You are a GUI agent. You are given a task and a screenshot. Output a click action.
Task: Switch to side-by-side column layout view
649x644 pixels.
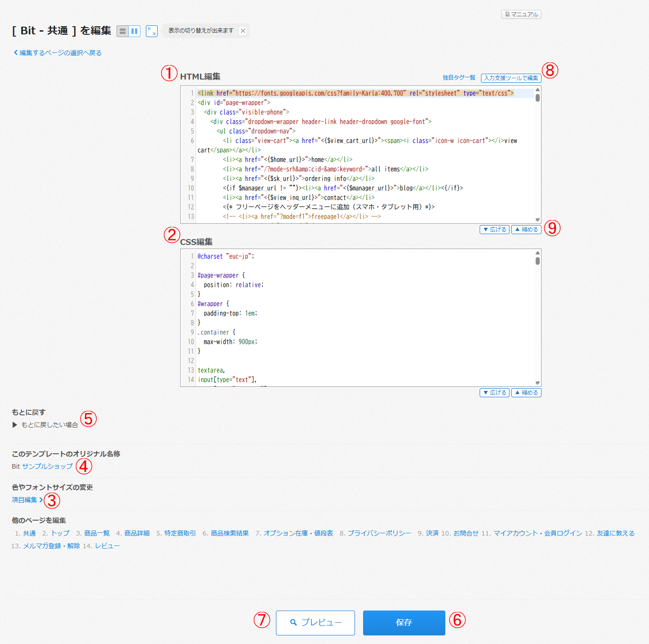point(134,31)
